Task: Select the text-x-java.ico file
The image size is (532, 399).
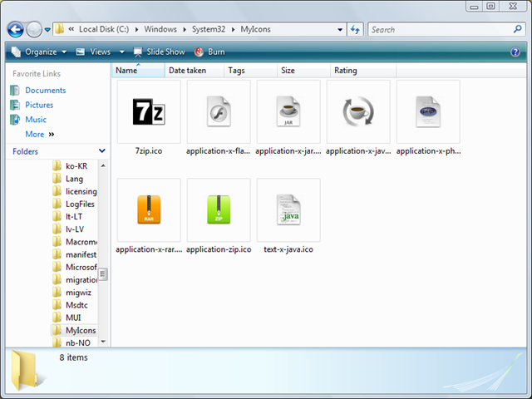Action: 288,210
